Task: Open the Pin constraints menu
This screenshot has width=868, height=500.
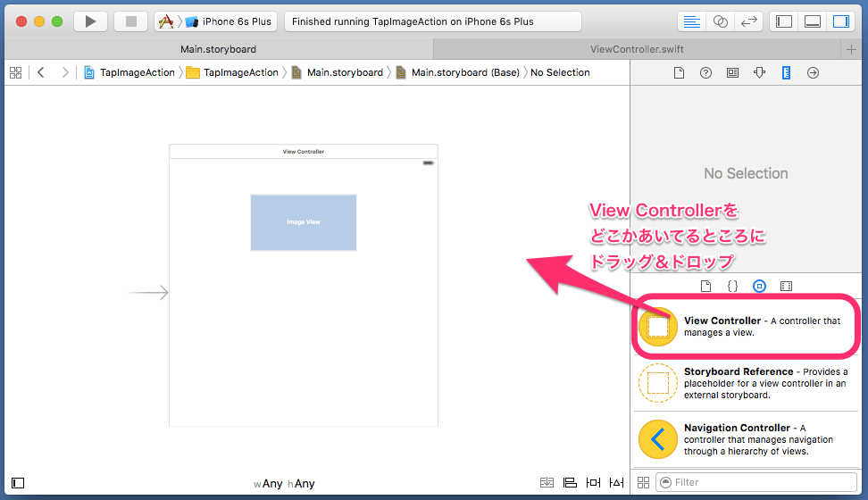Action: click(594, 483)
